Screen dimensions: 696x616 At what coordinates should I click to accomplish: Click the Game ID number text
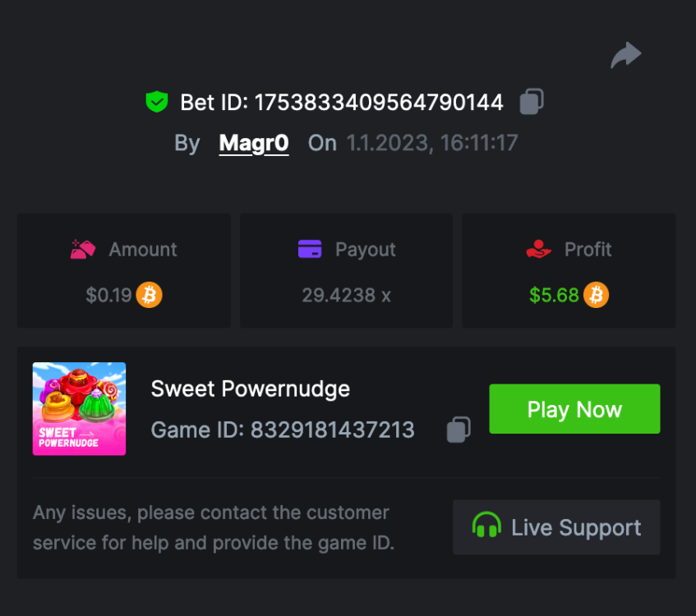pos(332,430)
